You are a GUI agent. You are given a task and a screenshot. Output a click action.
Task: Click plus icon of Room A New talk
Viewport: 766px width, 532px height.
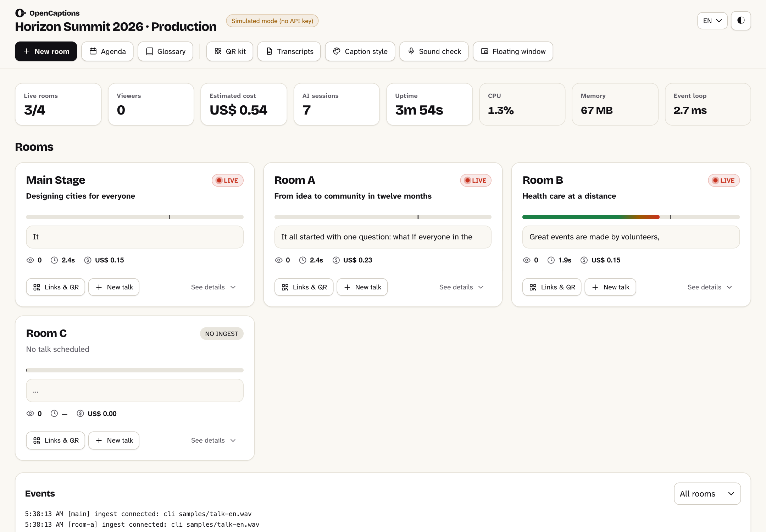click(347, 287)
